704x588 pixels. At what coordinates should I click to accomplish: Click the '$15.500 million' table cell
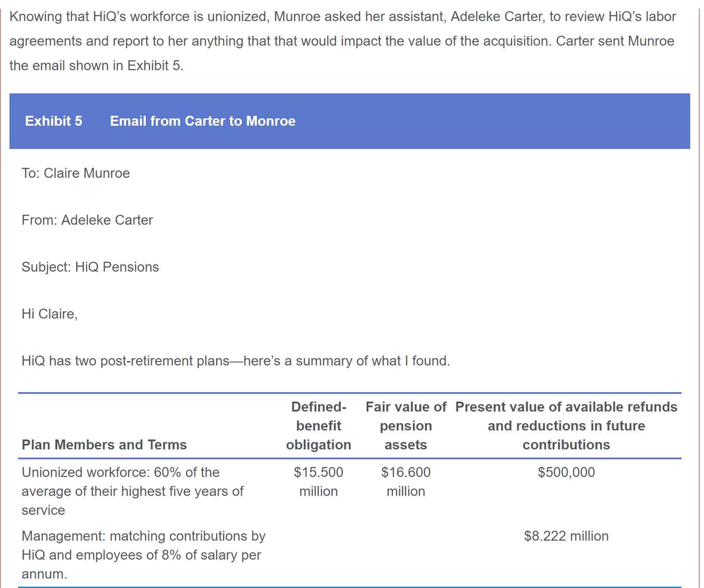click(318, 481)
